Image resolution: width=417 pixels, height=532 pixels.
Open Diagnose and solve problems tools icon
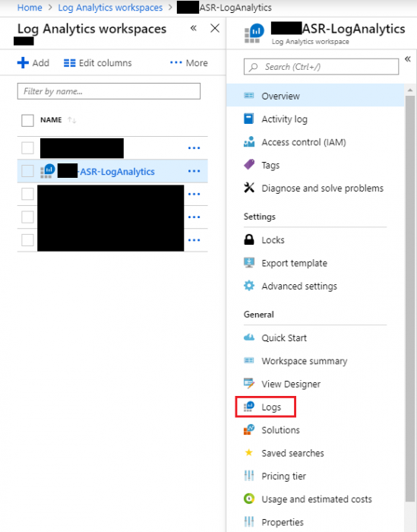pos(249,188)
